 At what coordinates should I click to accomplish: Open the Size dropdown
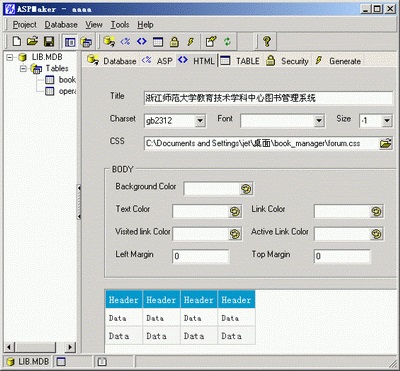point(387,121)
